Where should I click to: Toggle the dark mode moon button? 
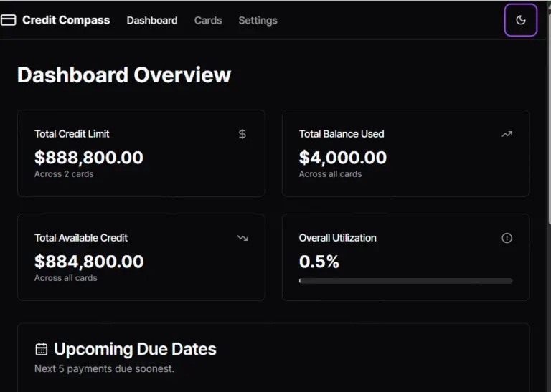coord(520,20)
